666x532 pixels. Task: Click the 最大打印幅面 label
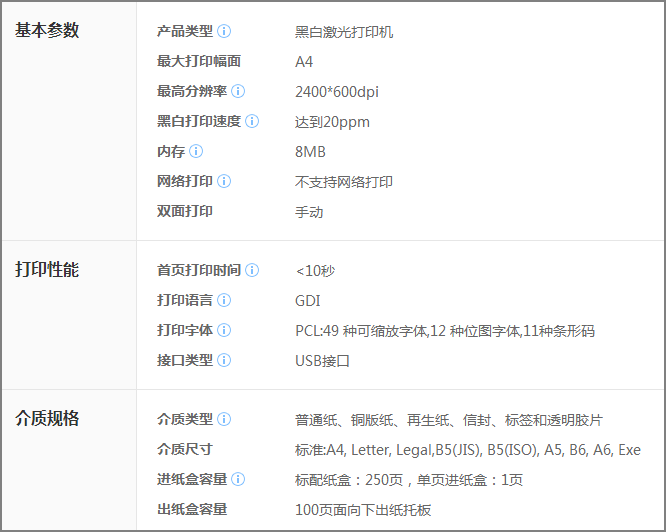pos(199,61)
